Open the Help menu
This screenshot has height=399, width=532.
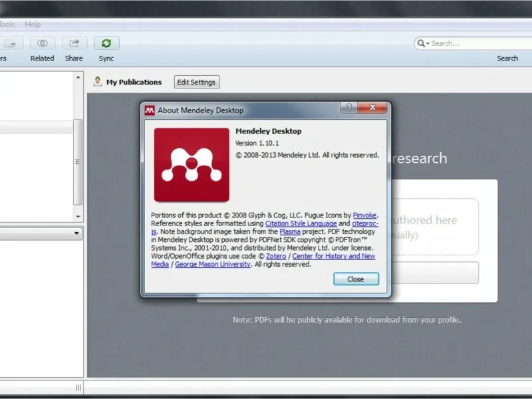pos(33,25)
